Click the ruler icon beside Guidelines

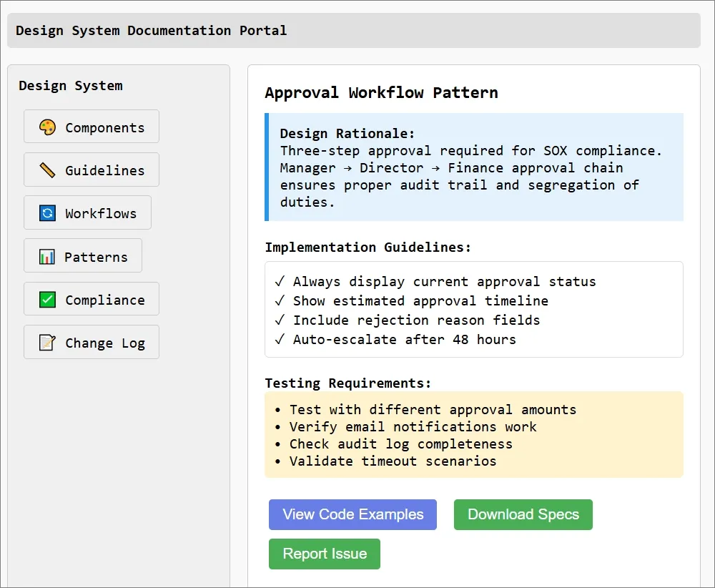pyautogui.click(x=47, y=170)
